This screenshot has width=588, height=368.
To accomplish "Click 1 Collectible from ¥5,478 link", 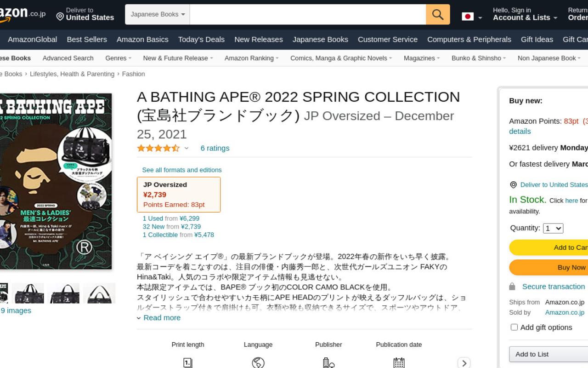I will [178, 235].
